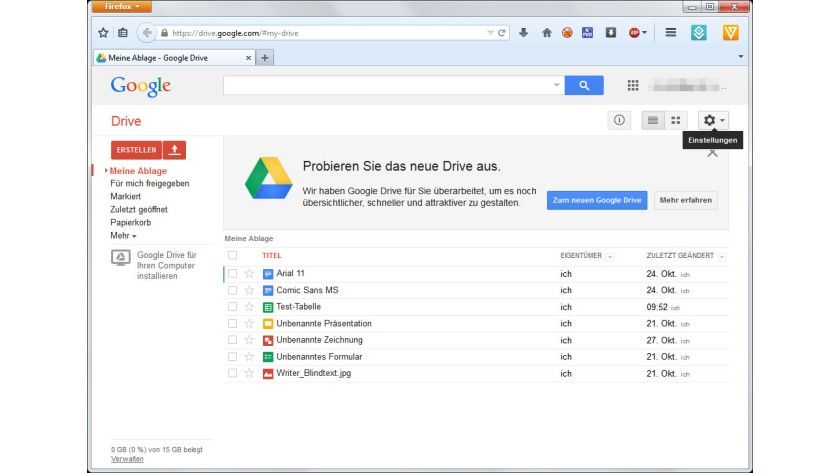This screenshot has height=473, width=840.
Task: Open the Firefox application menu button
Action: coord(122,6)
